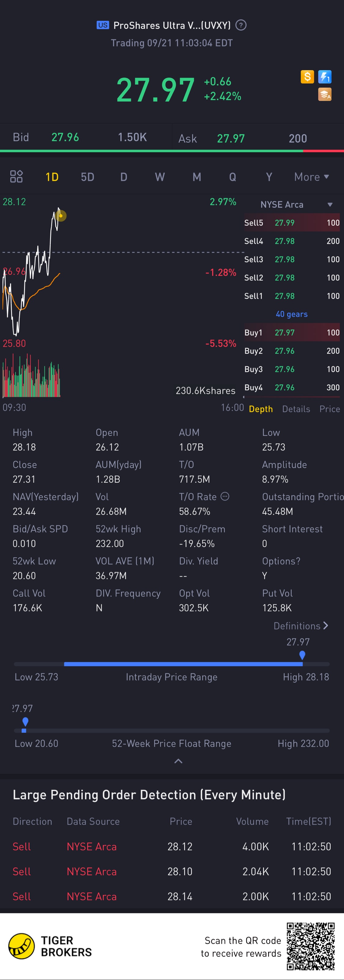
Task: Select the Price tab
Action: tap(330, 409)
